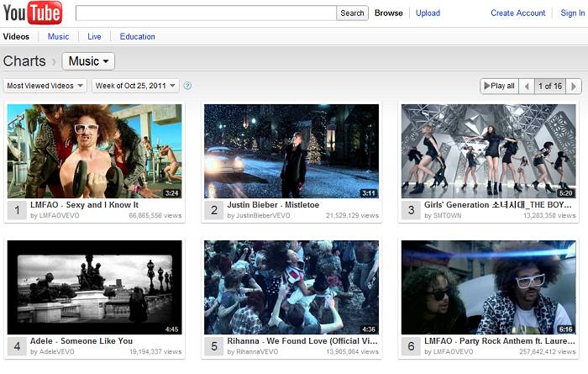Click into the search input field
Viewport: 588px width, 374px height.
(206, 13)
